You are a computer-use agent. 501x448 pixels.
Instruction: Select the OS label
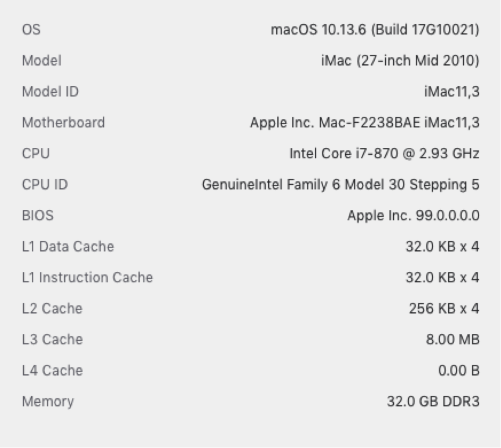pos(31,30)
